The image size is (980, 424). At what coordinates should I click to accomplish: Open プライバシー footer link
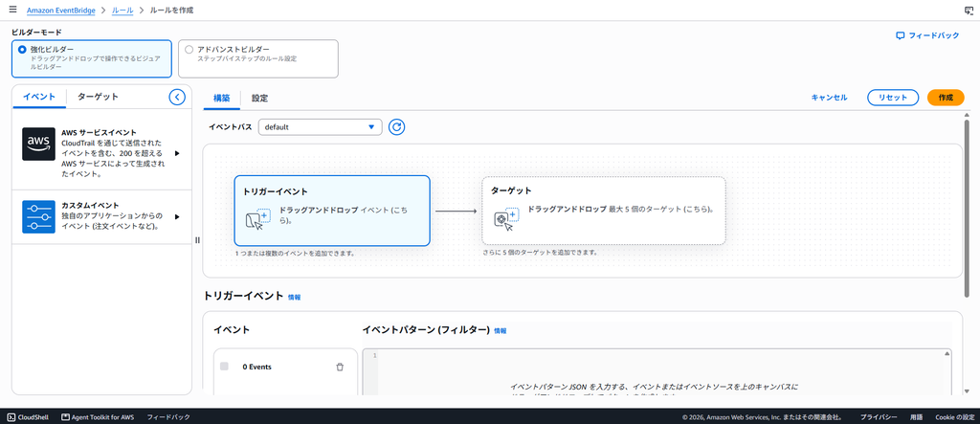click(879, 416)
